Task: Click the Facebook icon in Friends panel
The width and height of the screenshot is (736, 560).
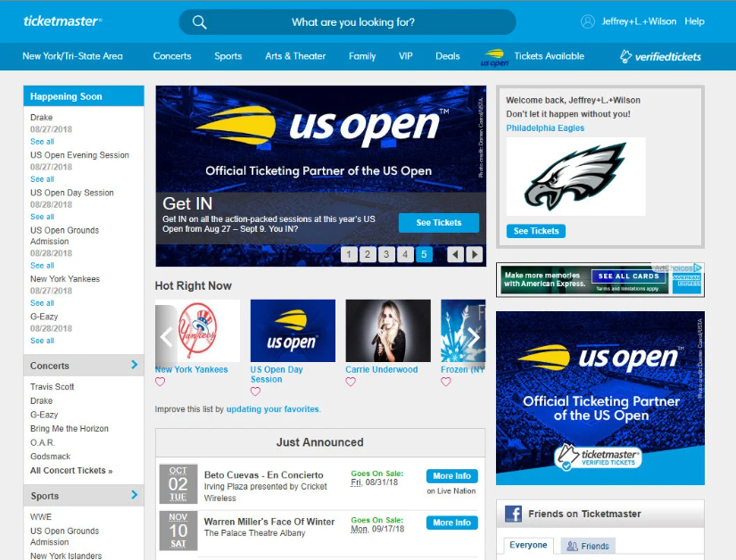Action: 513,514
